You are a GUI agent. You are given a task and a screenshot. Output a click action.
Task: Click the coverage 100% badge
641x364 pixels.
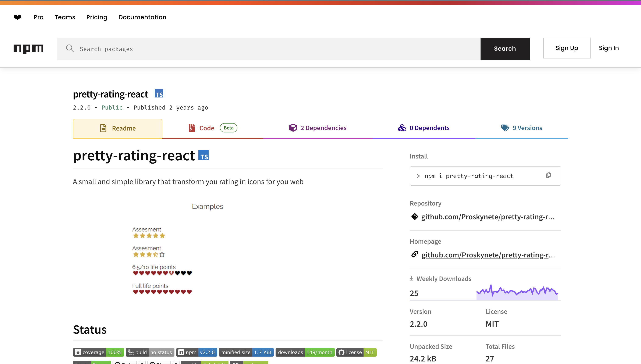point(98,352)
